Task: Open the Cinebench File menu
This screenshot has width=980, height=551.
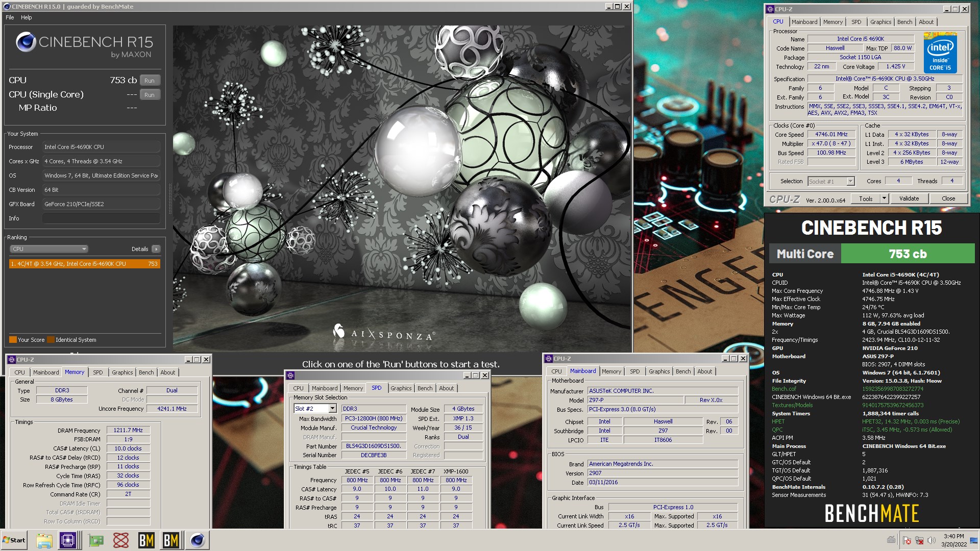Action: pos(10,17)
